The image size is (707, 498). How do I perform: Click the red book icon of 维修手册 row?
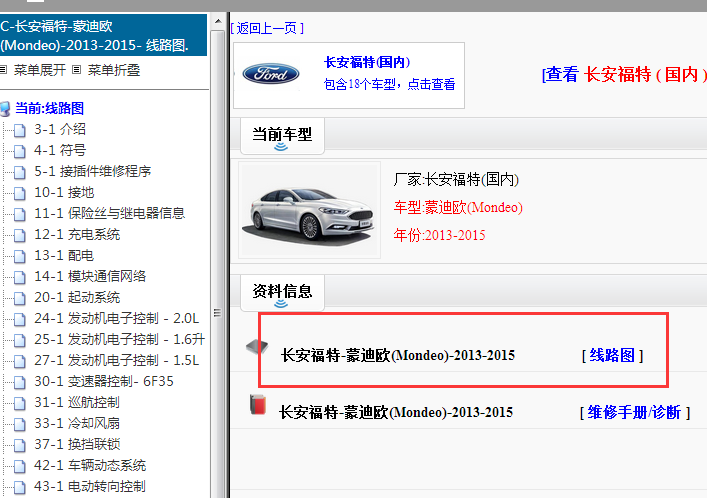pyautogui.click(x=258, y=404)
